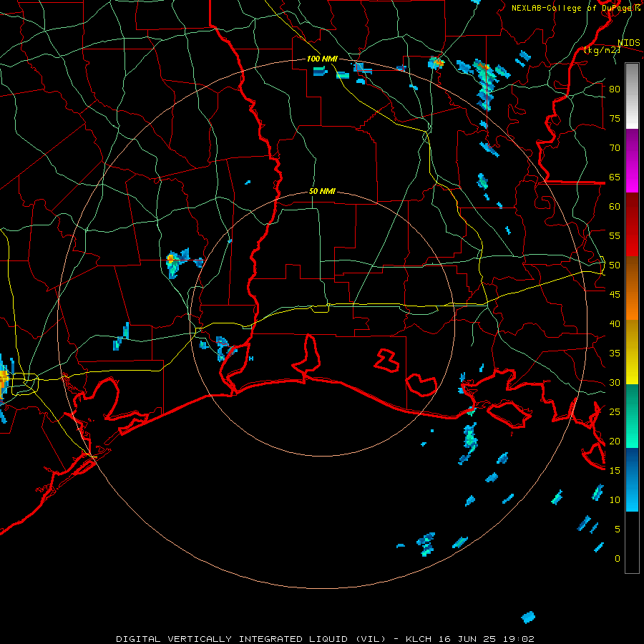Click the 55 value on the color scale
The image size is (644, 644).
pos(615,236)
